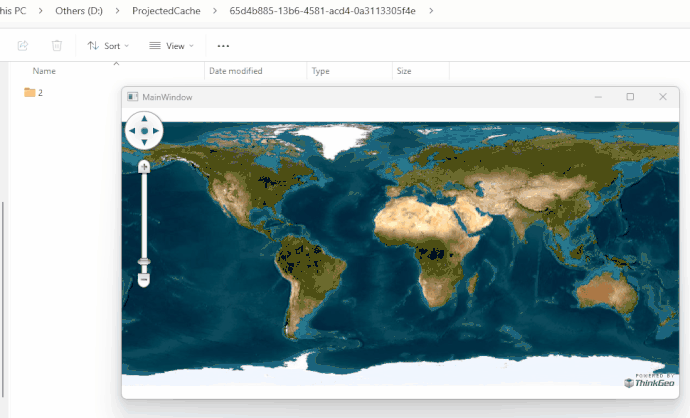Open the Sort dropdown menu
The height and width of the screenshot is (418, 690).
click(104, 46)
